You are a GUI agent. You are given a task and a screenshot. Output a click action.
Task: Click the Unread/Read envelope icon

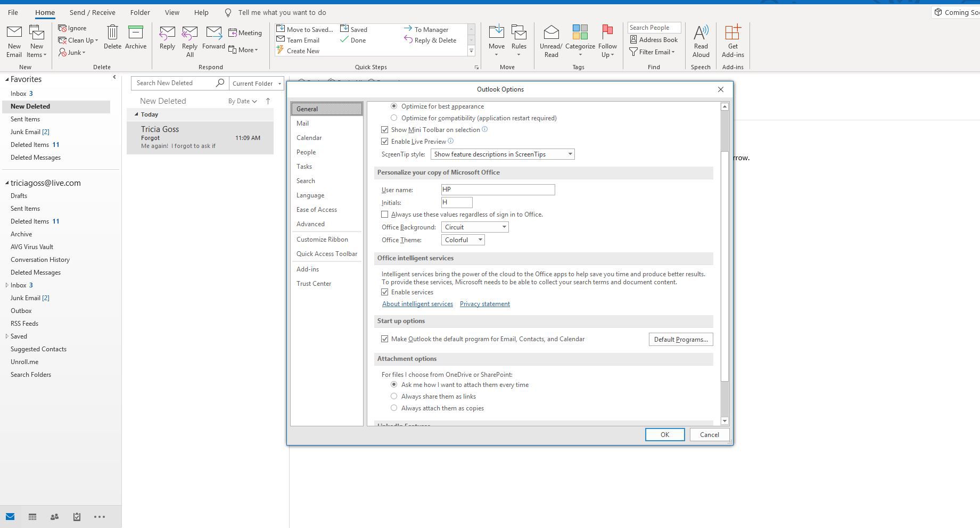(x=551, y=32)
